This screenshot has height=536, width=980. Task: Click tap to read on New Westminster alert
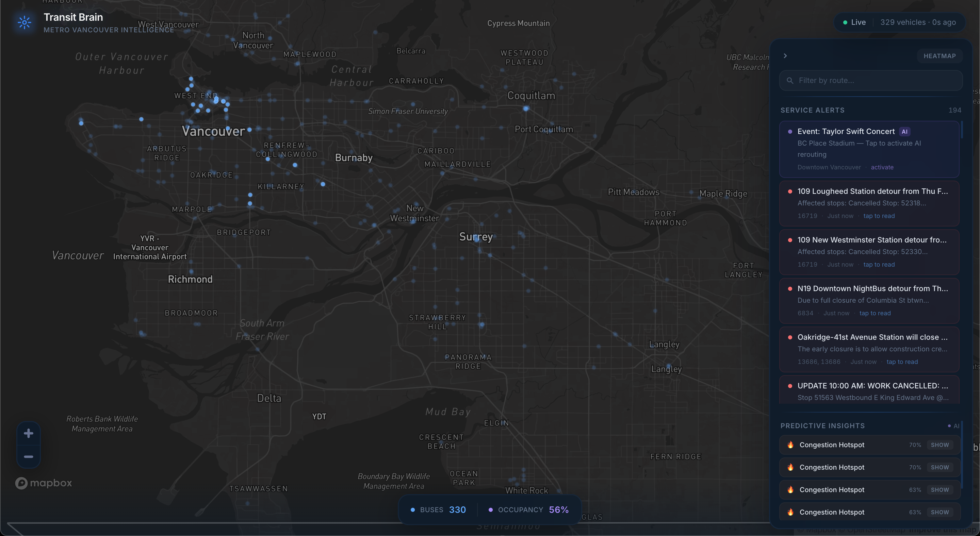(x=879, y=265)
